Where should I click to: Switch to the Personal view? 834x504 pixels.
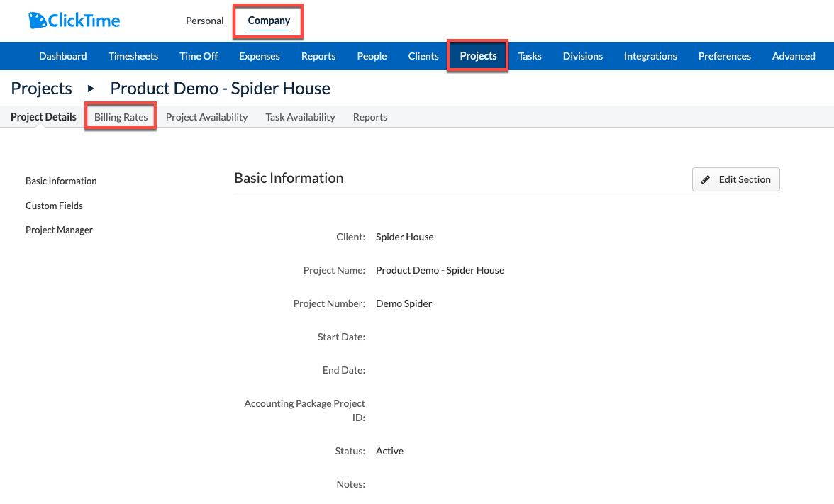205,21
